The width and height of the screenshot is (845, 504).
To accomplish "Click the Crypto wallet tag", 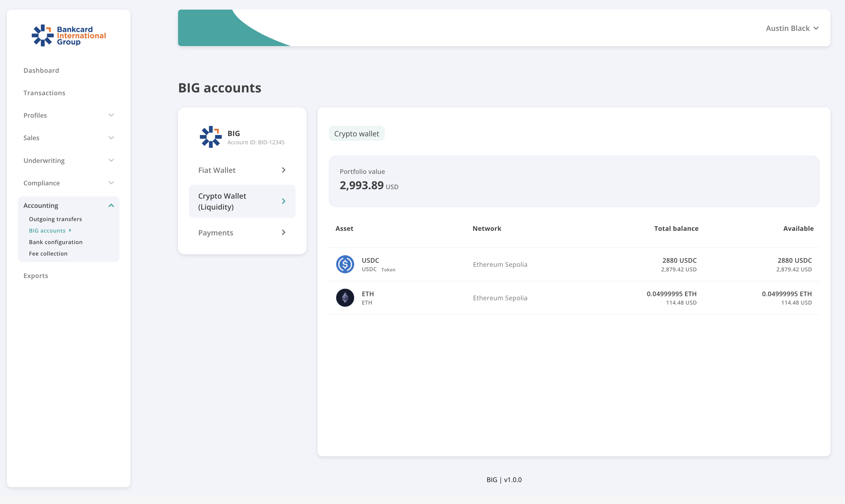I will pos(356,134).
